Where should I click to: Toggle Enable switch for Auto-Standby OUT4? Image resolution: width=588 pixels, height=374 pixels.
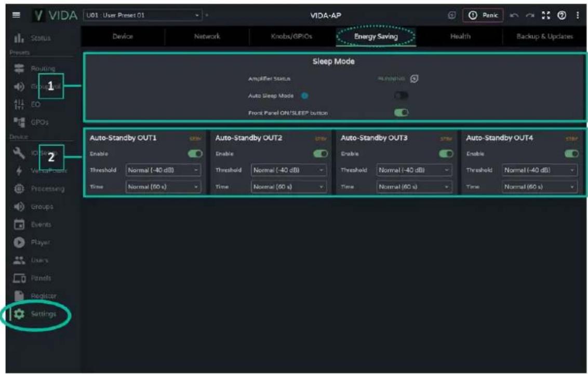[x=571, y=154]
